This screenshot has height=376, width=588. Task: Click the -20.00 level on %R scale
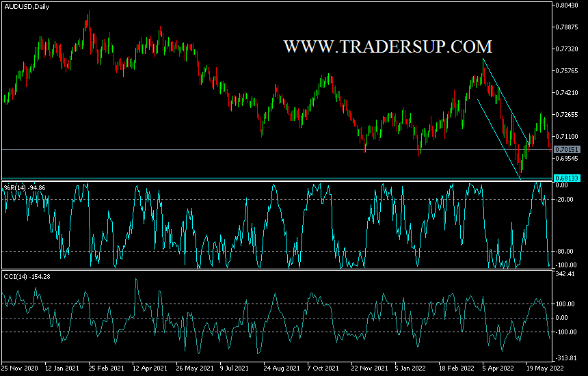[564, 200]
